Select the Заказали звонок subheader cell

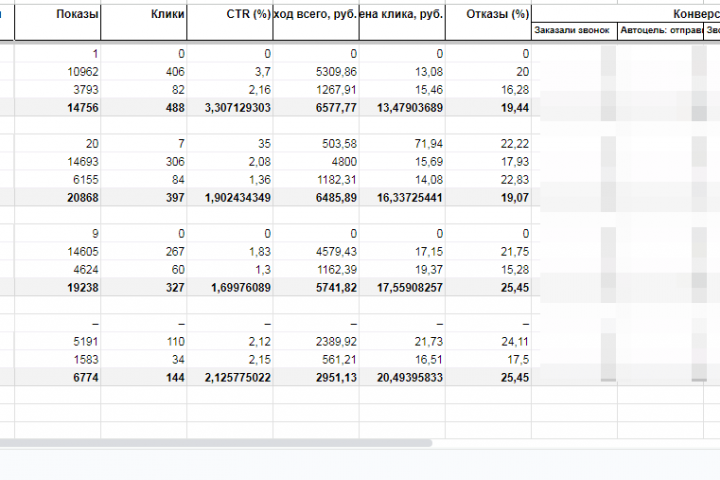pyautogui.click(x=574, y=31)
